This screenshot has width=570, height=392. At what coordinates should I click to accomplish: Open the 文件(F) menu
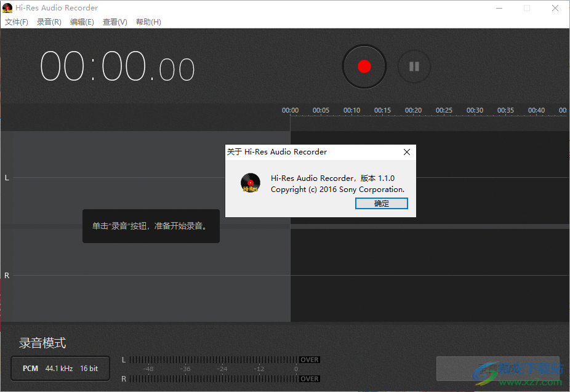16,22
